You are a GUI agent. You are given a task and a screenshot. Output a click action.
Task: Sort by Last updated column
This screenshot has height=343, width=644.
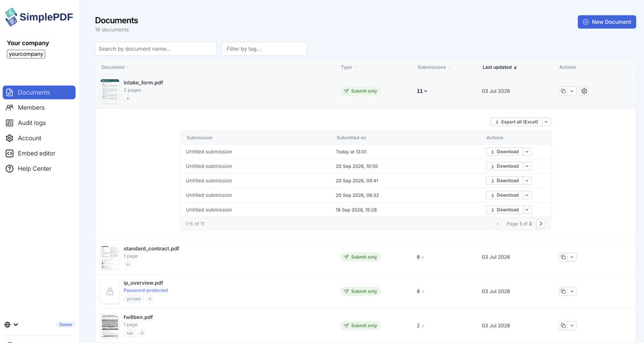point(500,68)
